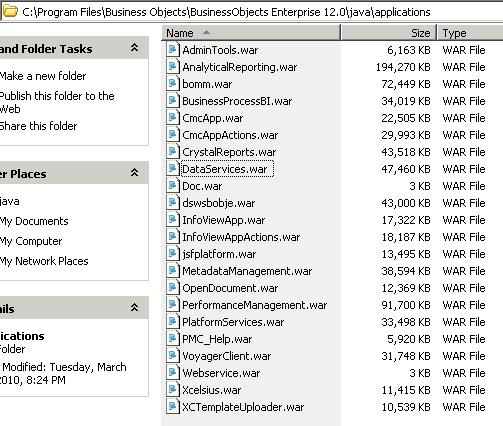Select the InfoViewAppActions.war file icon
The image size is (503, 426).
(x=173, y=237)
